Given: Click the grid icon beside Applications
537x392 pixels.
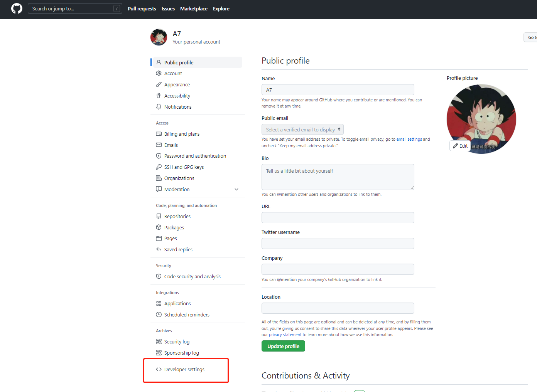Looking at the screenshot, I should click(159, 303).
